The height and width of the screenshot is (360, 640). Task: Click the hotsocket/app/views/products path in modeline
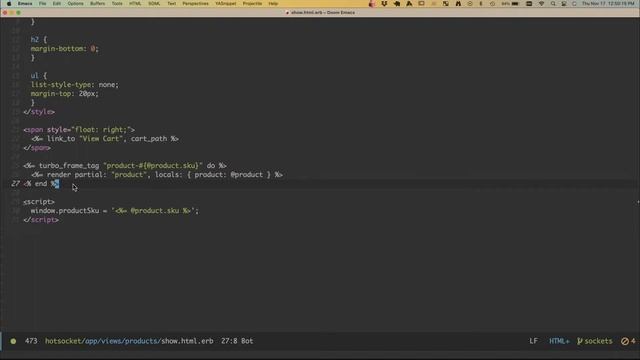103,341
